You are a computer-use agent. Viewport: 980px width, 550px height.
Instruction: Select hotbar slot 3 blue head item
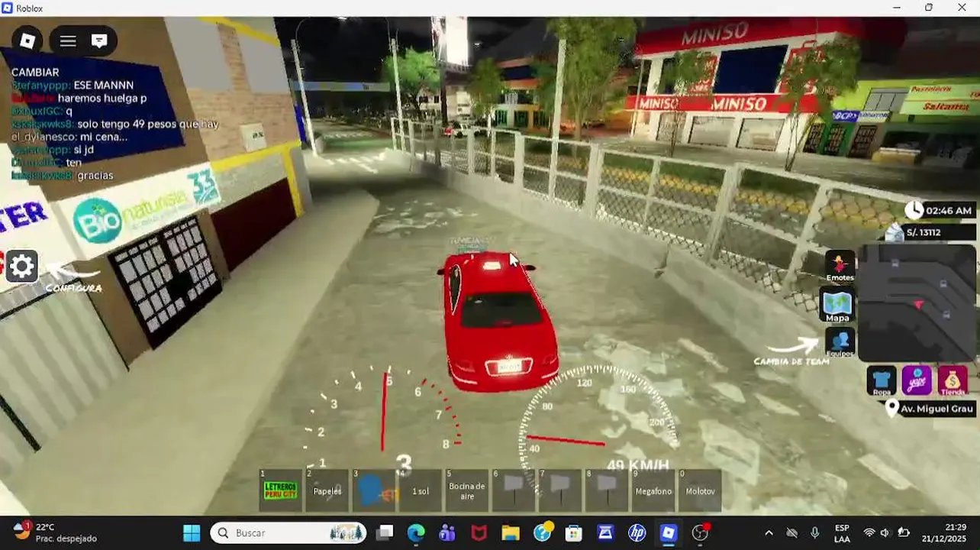(x=374, y=490)
